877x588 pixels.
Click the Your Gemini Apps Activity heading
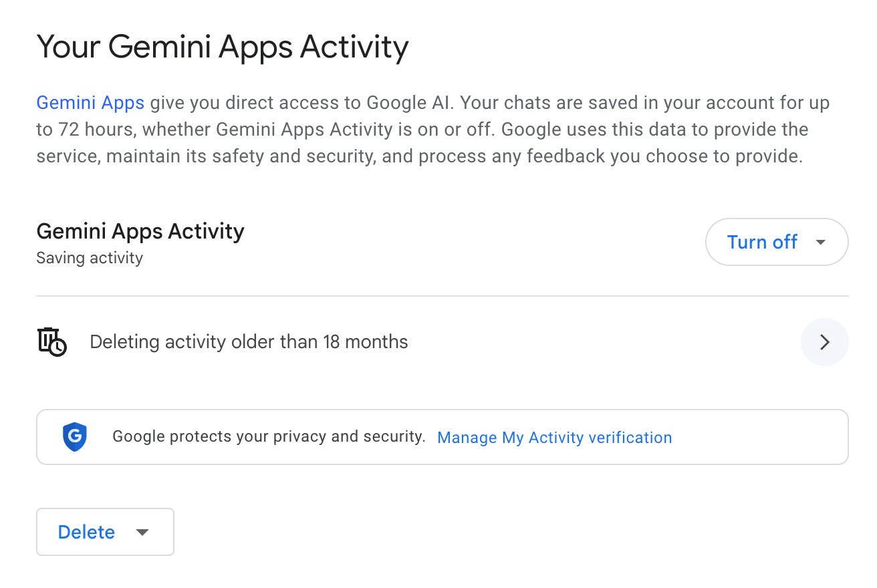pyautogui.click(x=222, y=47)
